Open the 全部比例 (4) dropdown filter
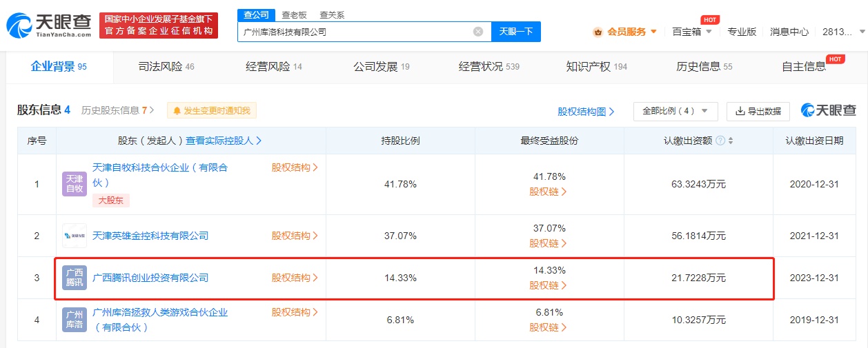868x348 pixels. click(x=675, y=111)
